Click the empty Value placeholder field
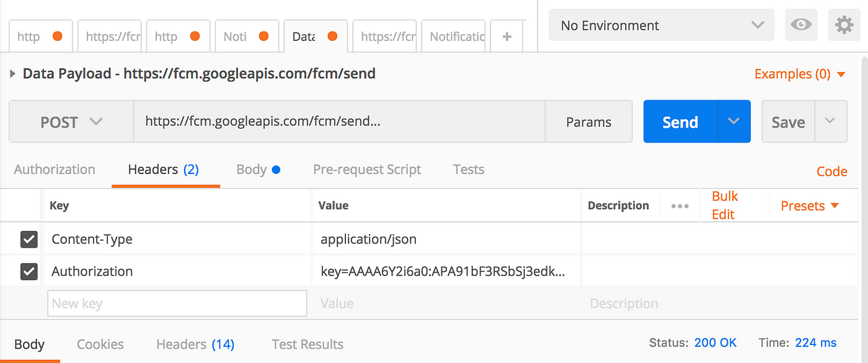The height and width of the screenshot is (363, 868). point(446,304)
